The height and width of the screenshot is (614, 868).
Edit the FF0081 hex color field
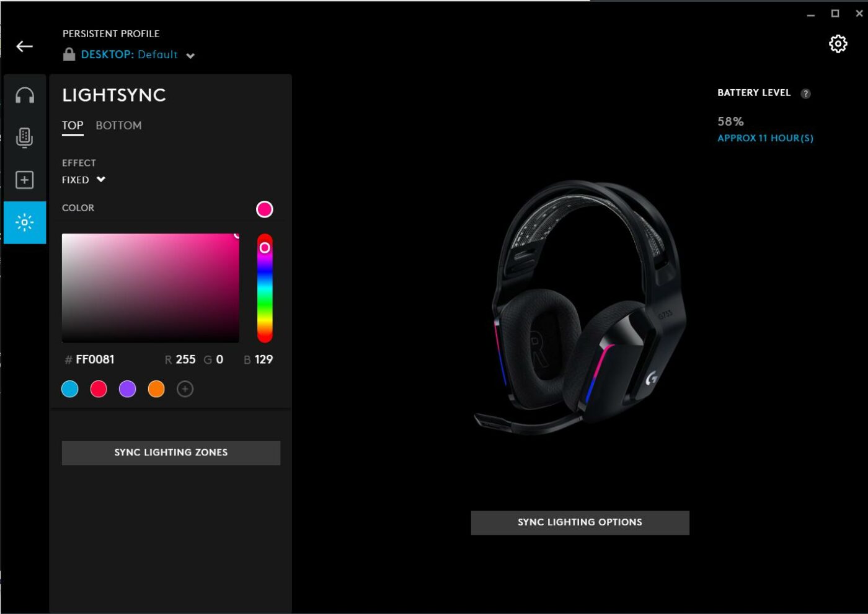point(94,359)
